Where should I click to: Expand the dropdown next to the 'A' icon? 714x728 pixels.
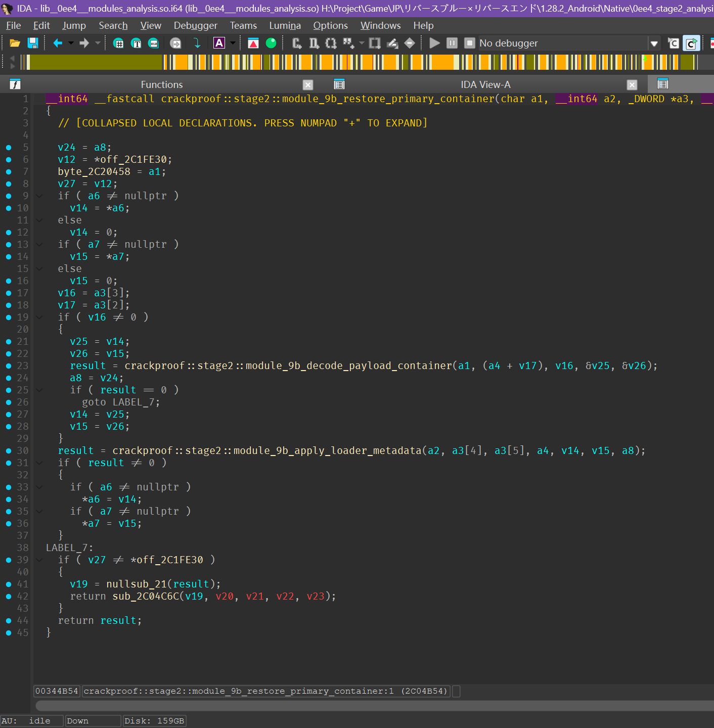point(233,43)
